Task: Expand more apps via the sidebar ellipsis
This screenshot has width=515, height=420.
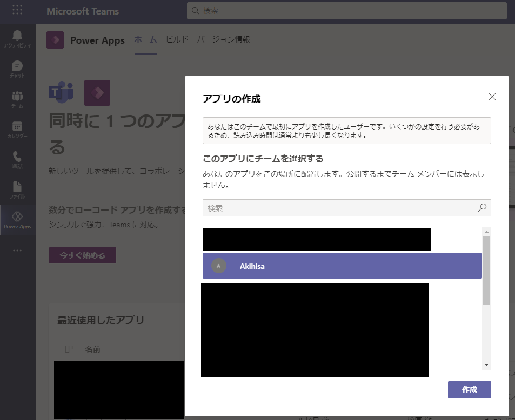Action: point(17,249)
